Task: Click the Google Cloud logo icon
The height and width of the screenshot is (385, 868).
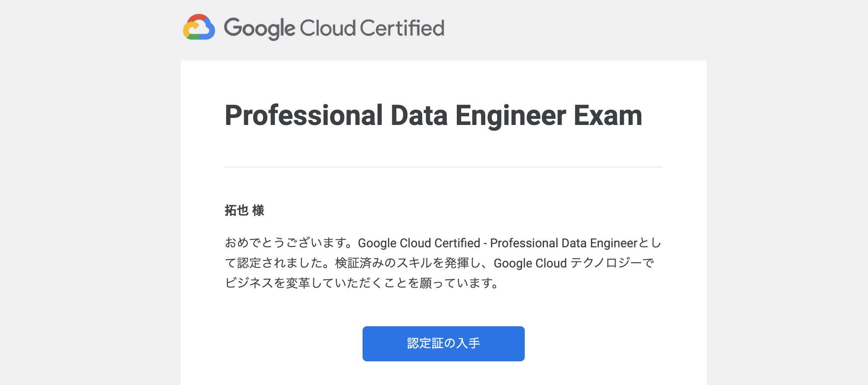Action: (x=199, y=27)
